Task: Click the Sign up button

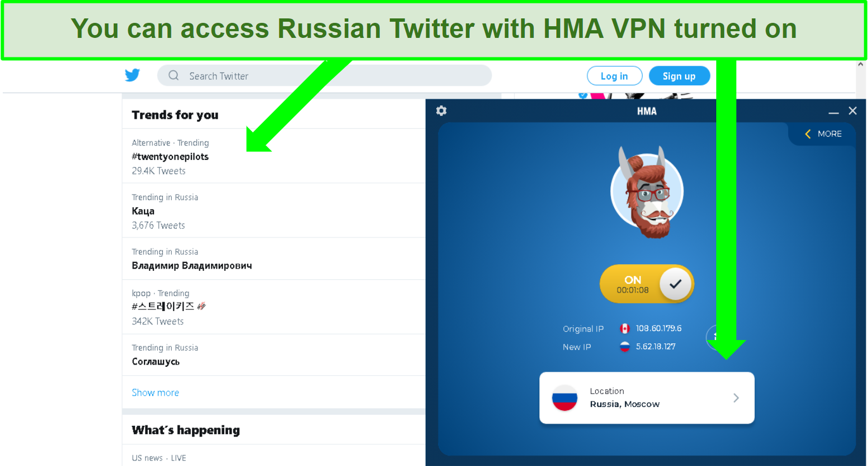Action: pyautogui.click(x=679, y=76)
